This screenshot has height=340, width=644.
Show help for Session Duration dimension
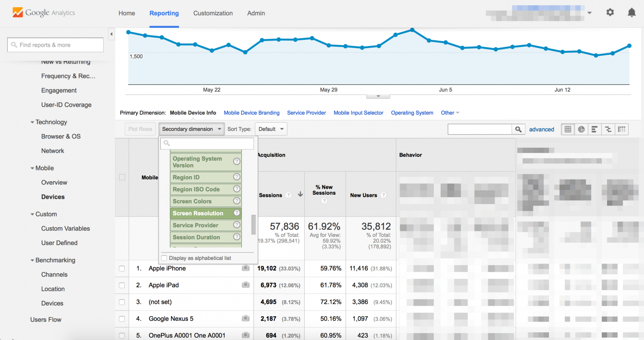[237, 237]
